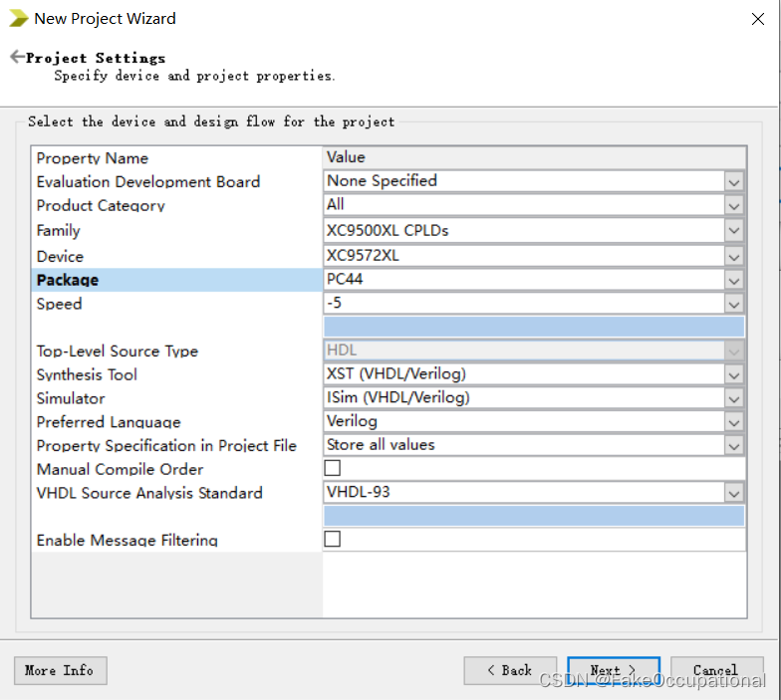Enable the Message Filtering checkbox
Screen dimensions: 781x700
click(333, 539)
